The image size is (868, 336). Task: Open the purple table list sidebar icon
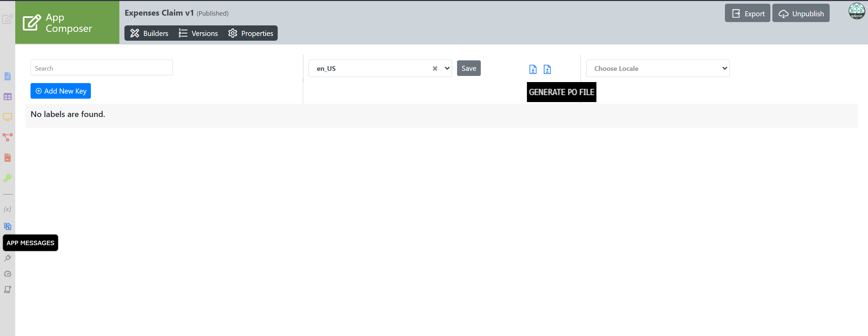[x=7, y=97]
